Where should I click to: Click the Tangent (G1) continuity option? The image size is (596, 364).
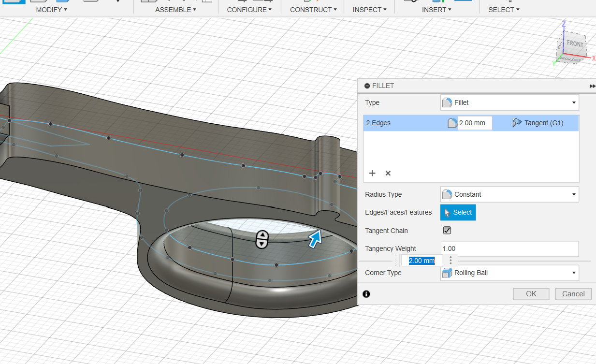coord(538,123)
